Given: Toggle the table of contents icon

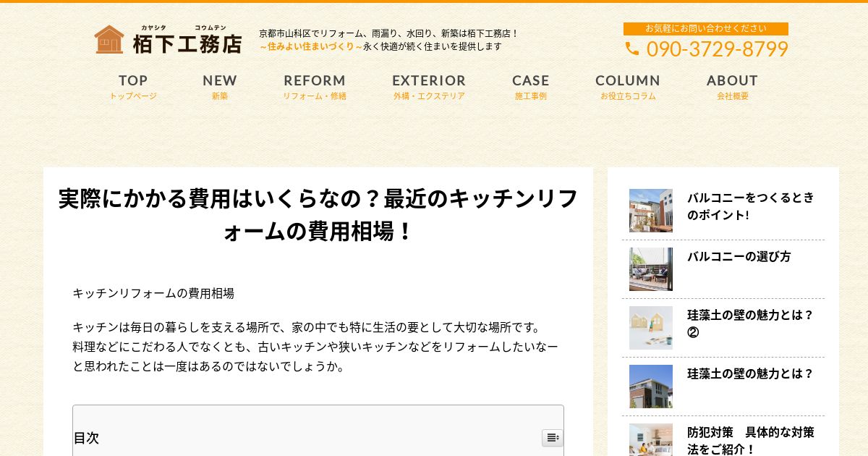Looking at the screenshot, I should (553, 438).
